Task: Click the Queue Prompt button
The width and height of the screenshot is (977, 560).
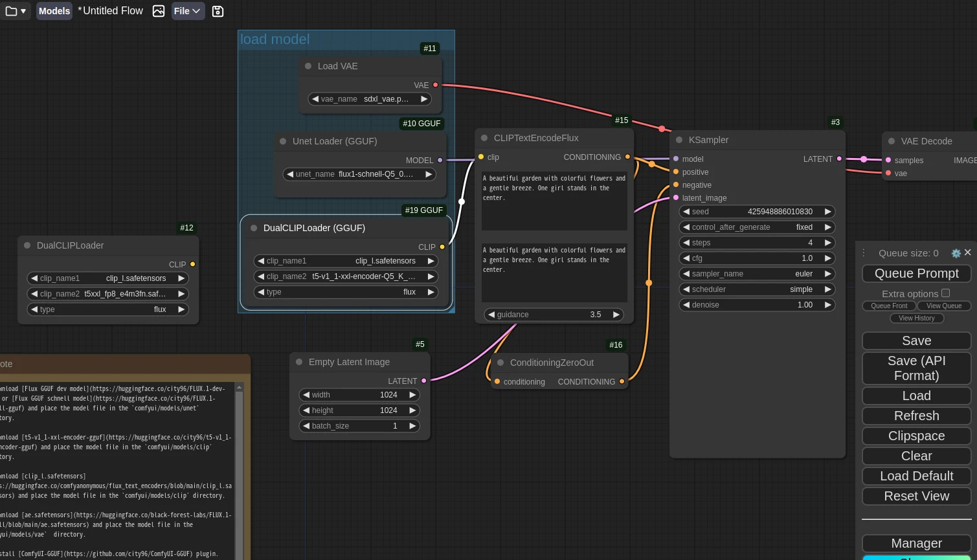Action: coord(916,274)
